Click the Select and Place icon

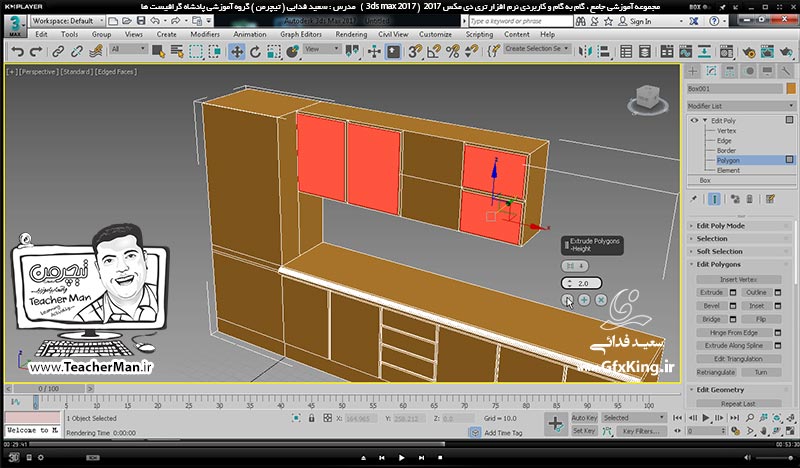[x=292, y=52]
